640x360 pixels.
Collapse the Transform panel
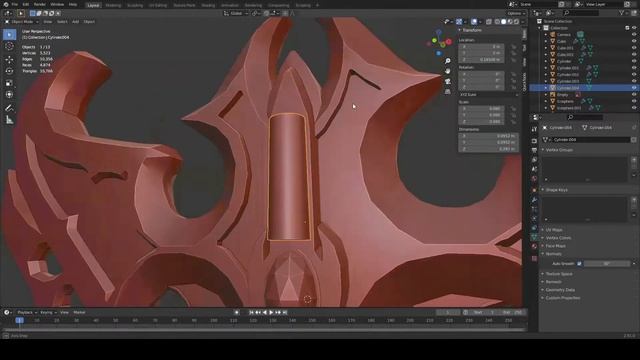(x=471, y=30)
